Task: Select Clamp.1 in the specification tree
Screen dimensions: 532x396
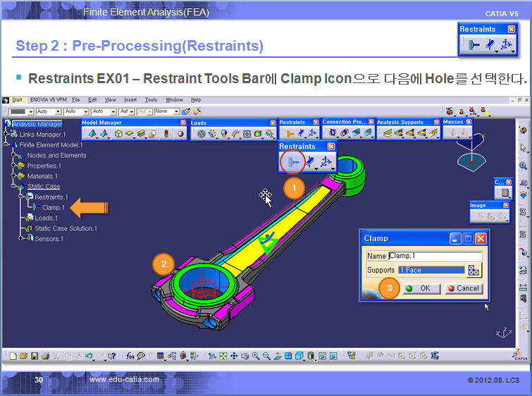Action: tap(53, 208)
